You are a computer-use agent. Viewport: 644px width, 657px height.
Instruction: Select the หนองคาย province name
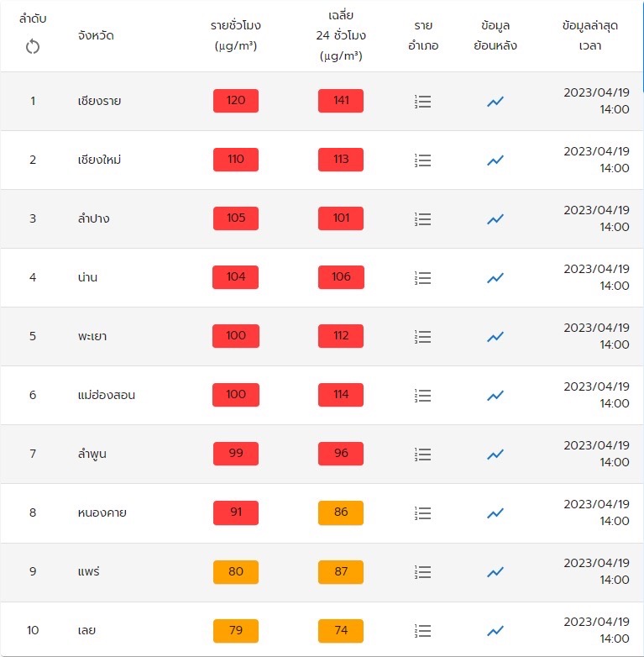coord(102,512)
